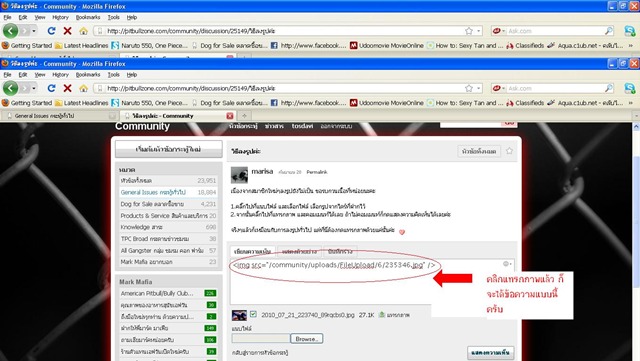This screenshot has width=640, height=361.
Task: Open the list all tabs dropdown arrow
Action: 636,116
